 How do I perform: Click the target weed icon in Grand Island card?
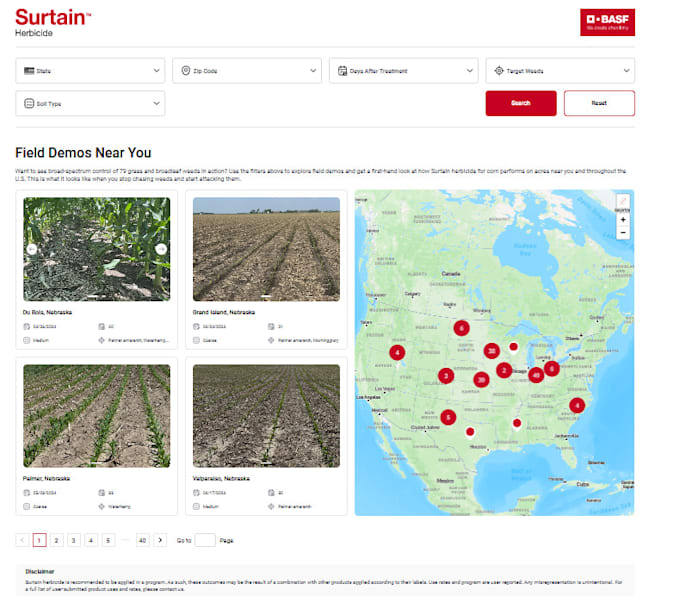click(271, 340)
